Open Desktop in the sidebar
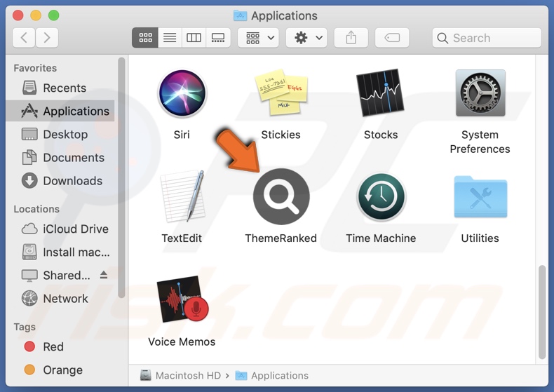 [x=60, y=134]
